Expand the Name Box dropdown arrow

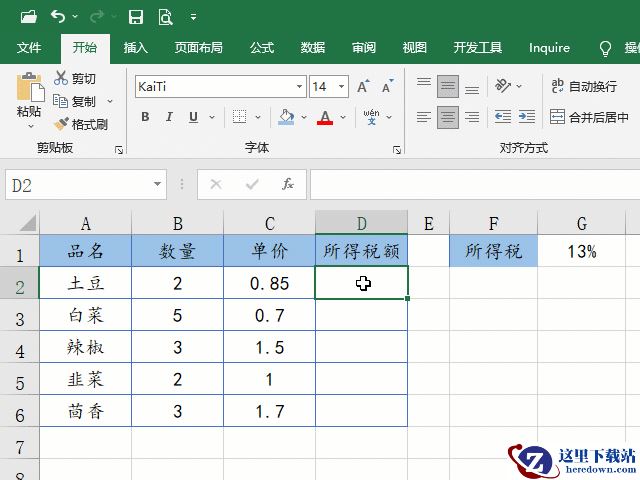click(x=158, y=184)
